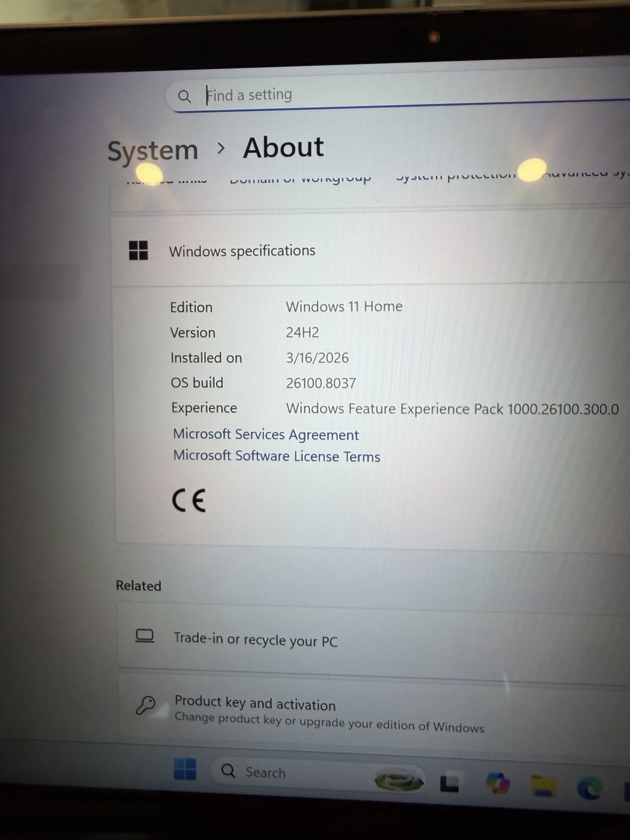Open File Explorer from the taskbar
Viewport: 630px width, 840px height.
click(x=543, y=786)
